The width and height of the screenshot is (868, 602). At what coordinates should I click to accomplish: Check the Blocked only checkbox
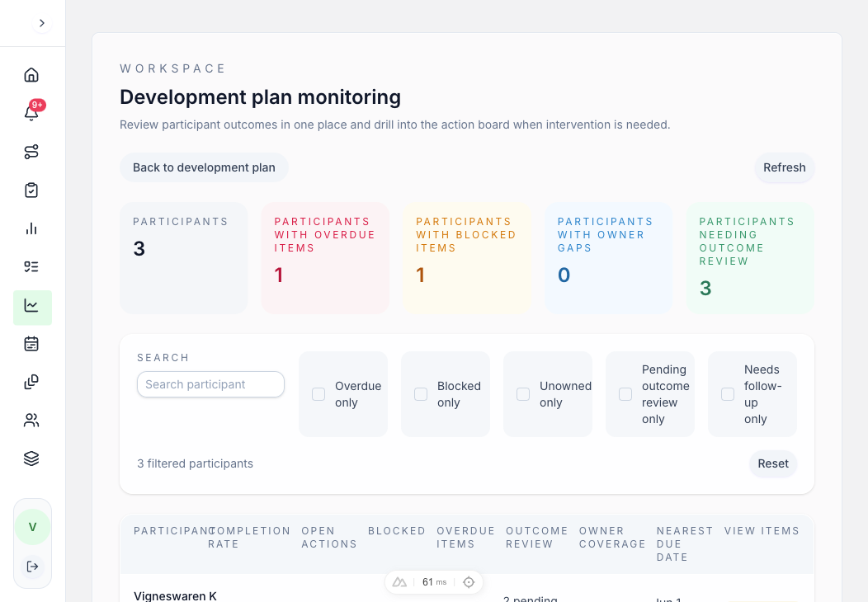(421, 394)
